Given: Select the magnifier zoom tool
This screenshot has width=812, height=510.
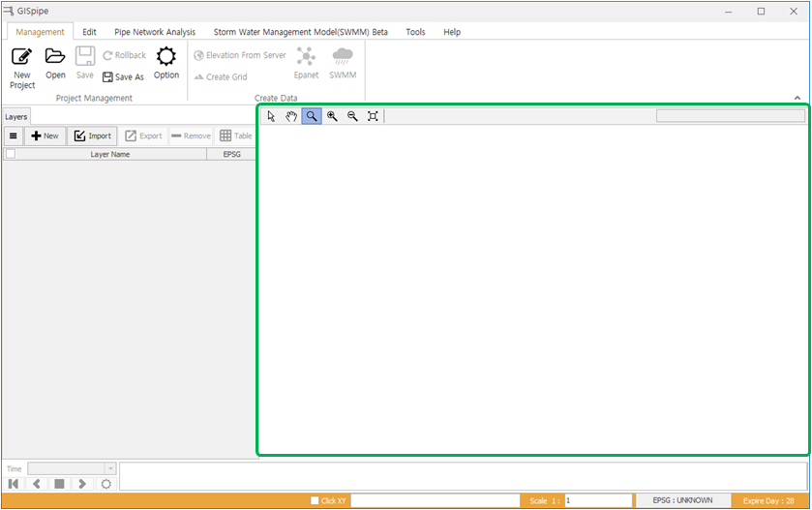Looking at the screenshot, I should 312,116.
